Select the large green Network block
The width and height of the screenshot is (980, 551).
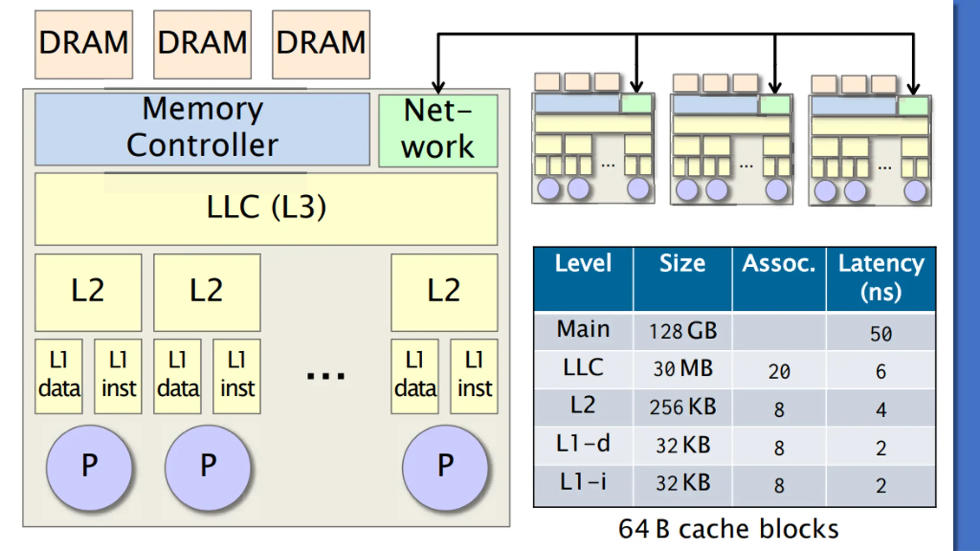point(438,130)
